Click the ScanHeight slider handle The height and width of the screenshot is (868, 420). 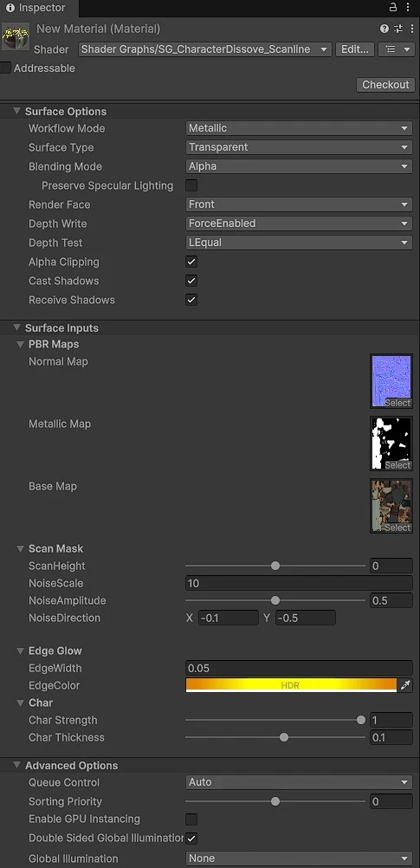coord(275,566)
